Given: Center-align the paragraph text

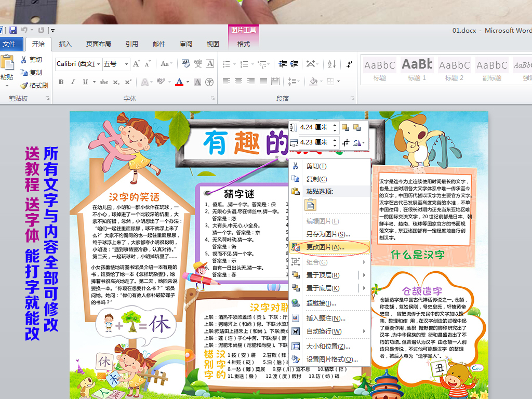Looking at the screenshot, I should pos(238,82).
